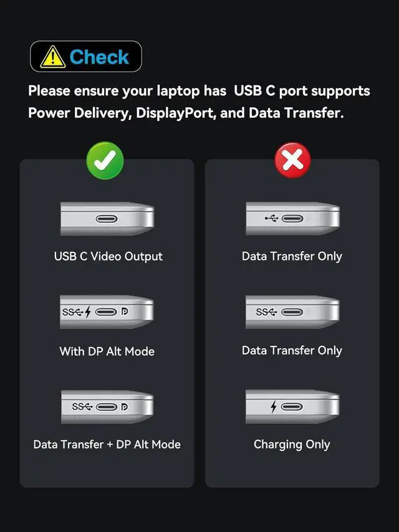Click the green checkmark circle icon
Image resolution: width=399 pixels, height=532 pixels.
(105, 161)
